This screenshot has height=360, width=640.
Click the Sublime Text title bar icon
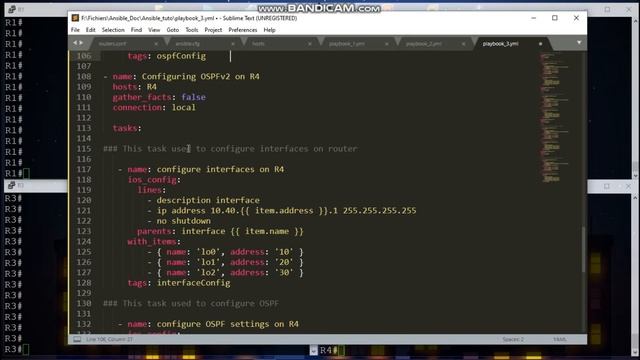(x=75, y=18)
